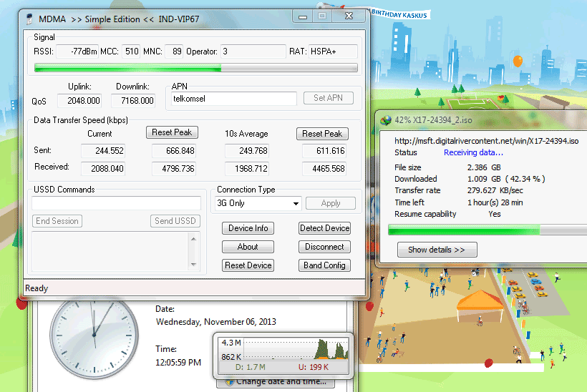Screen dimensions: 587x392
Task: Click the Uplink QoS value 2048.000
Action: click(79, 101)
